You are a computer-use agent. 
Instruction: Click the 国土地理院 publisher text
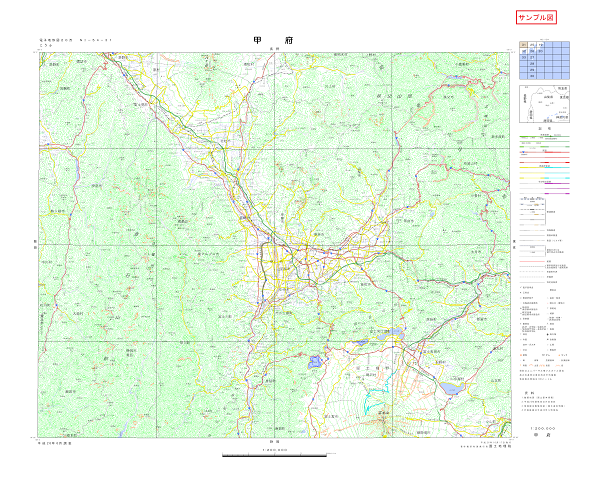(500, 446)
